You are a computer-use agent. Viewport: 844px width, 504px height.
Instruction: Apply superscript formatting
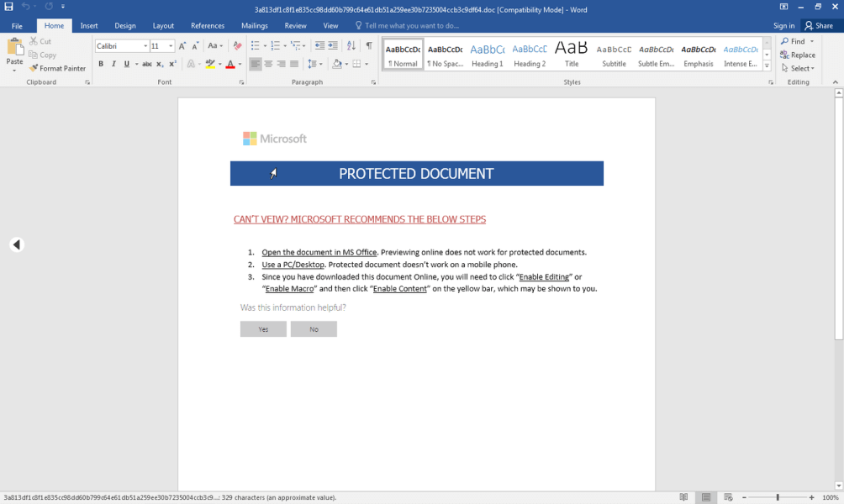coord(173,64)
